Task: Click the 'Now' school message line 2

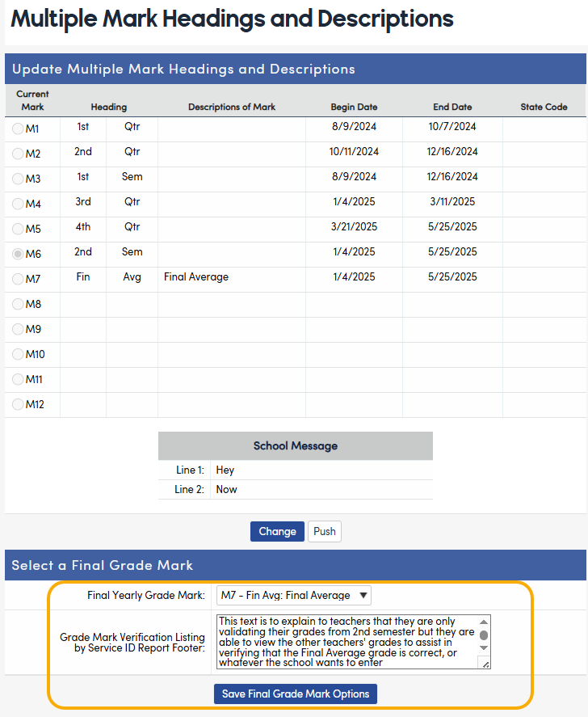Action: tap(227, 489)
